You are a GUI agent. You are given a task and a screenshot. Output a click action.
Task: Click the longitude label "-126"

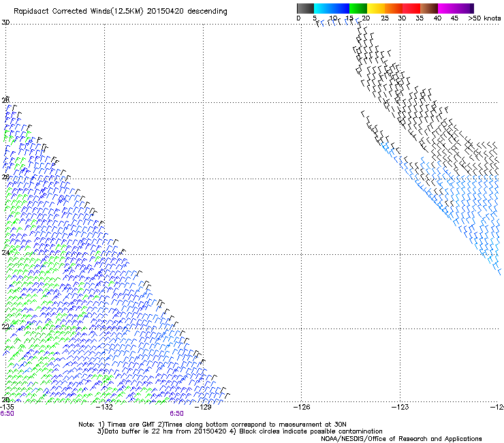[x=302, y=407]
